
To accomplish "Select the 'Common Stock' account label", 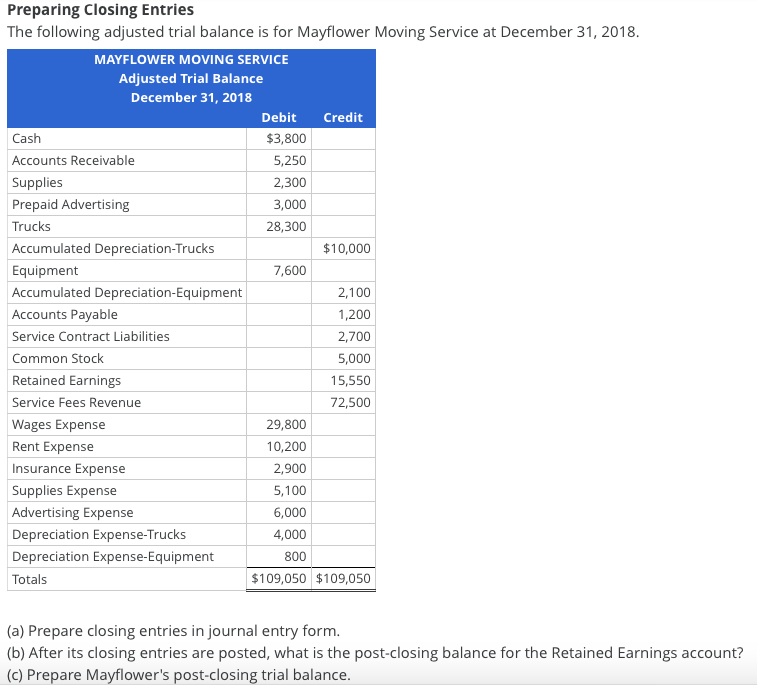I will [x=58, y=359].
